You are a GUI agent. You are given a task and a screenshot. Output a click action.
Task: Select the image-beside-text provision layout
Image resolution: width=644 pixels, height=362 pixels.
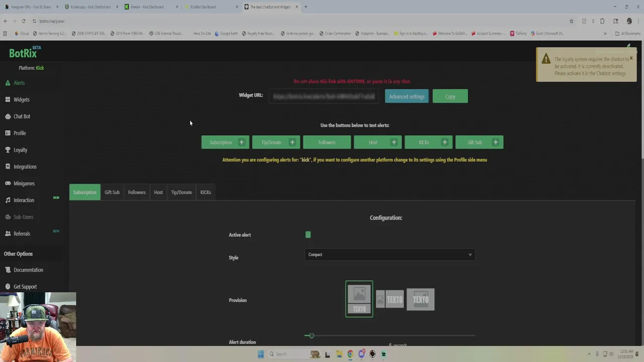tap(390, 300)
